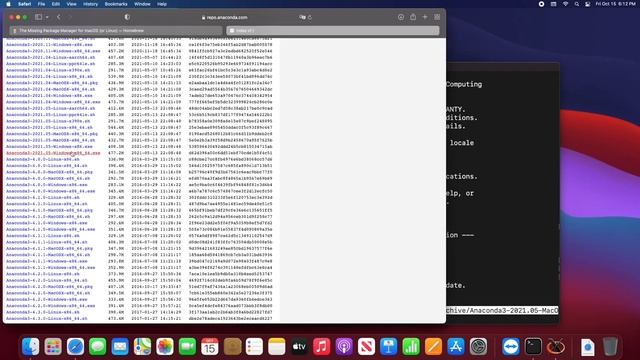Download Anaconda3-2021.04-MacOSX-x86_64.pkg
Image resolution: width=640 pixels, height=360 pixels.
52,83
